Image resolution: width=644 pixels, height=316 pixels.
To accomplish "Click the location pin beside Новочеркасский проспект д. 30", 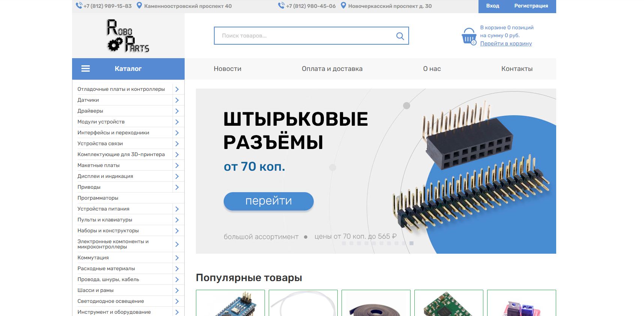I will click(343, 6).
